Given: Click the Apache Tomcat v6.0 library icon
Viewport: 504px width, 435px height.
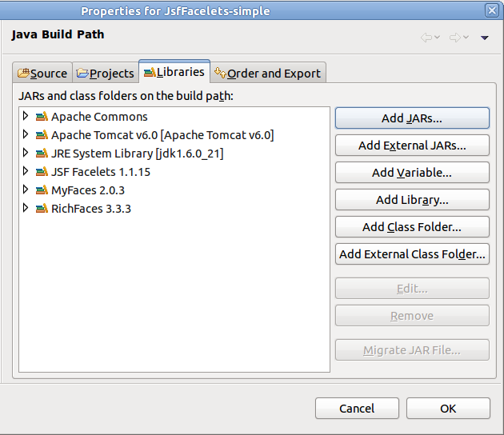Looking at the screenshot, I should 42,135.
